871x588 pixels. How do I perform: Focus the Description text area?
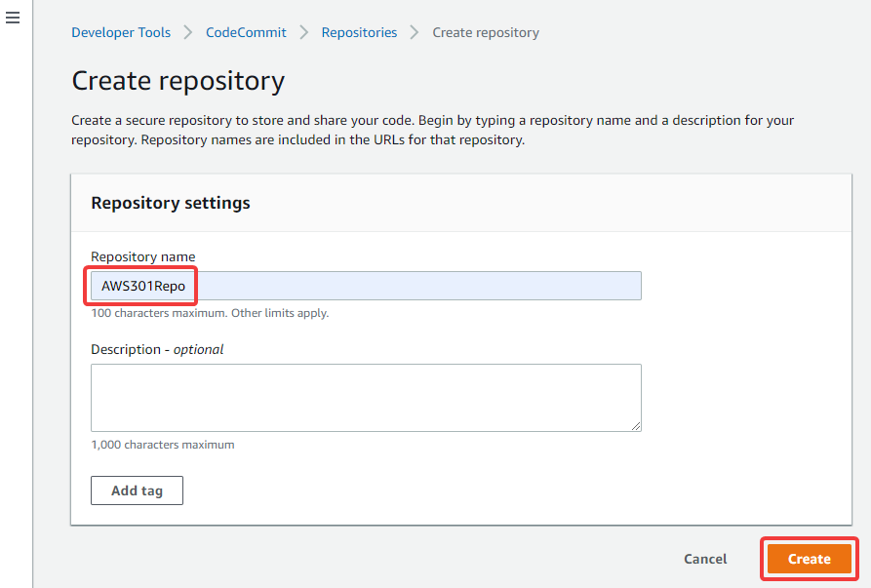click(366, 398)
